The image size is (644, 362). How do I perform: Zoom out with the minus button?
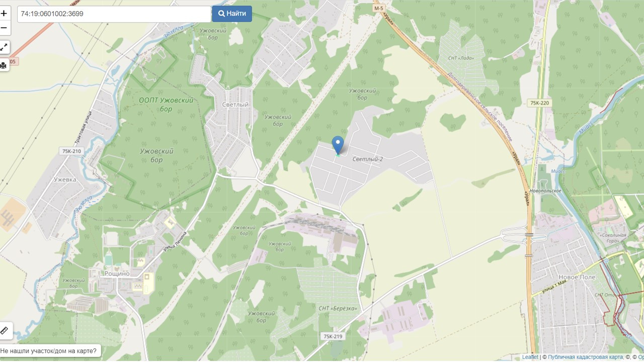coord(4,28)
